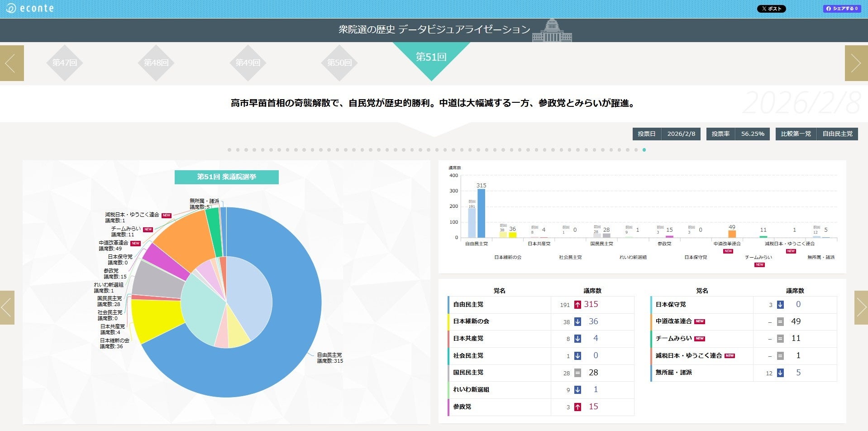Image resolution: width=868 pixels, height=431 pixels.
Task: Click the left side arrow beside pie chart
Action: point(7,307)
